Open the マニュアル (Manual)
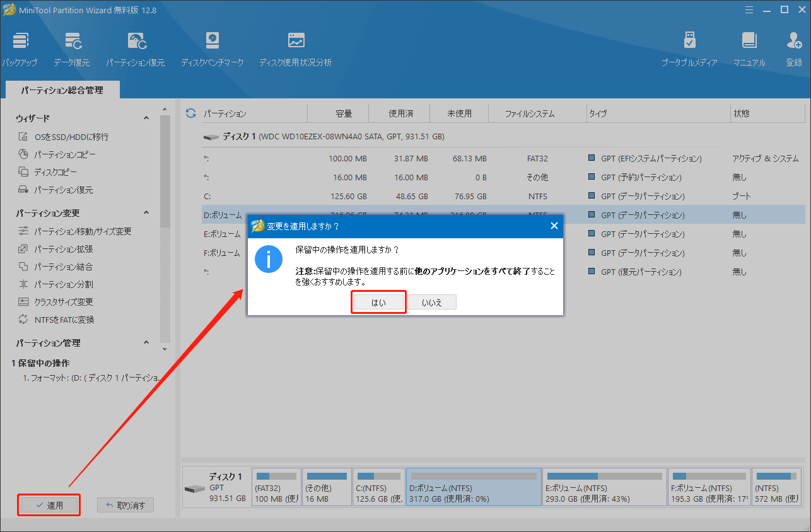Screen dimensions: 811x532 (x=749, y=49)
